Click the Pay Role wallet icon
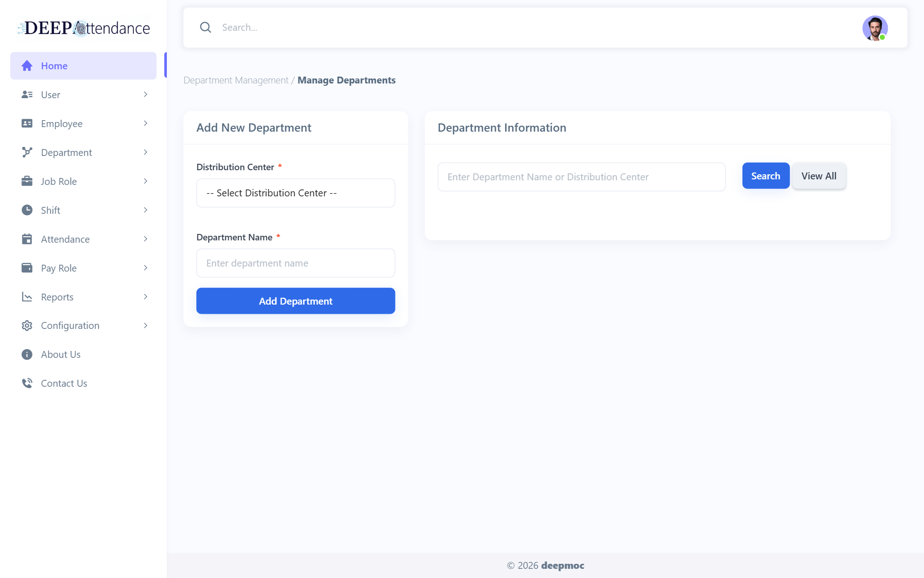Screen dimensions: 924x578 (27, 268)
